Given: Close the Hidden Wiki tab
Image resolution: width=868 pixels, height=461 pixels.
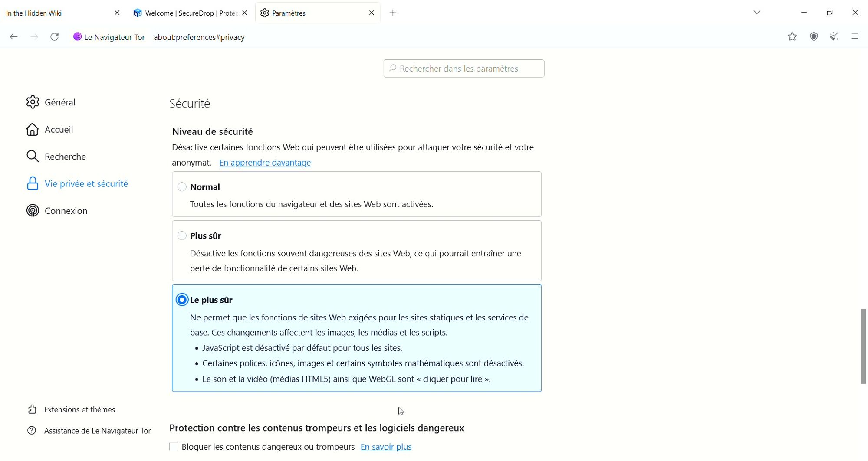Looking at the screenshot, I should pos(117,13).
